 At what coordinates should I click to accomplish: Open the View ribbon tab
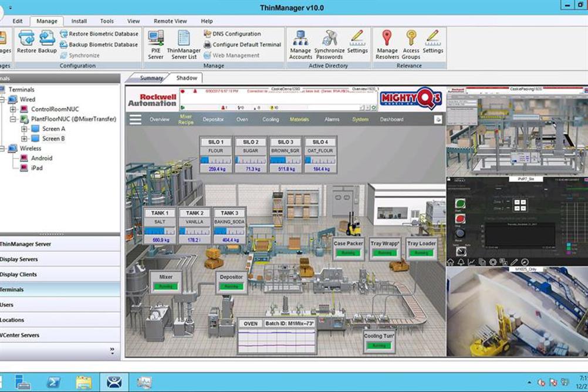point(133,21)
